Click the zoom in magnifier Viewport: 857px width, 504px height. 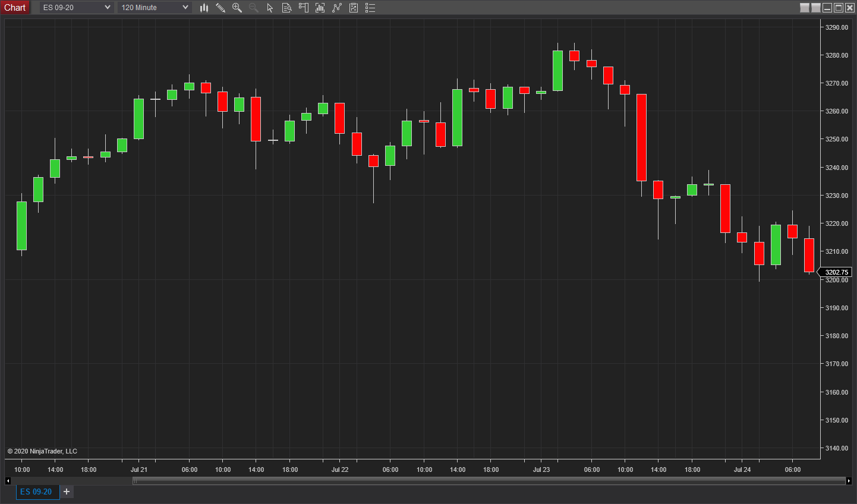pos(237,8)
